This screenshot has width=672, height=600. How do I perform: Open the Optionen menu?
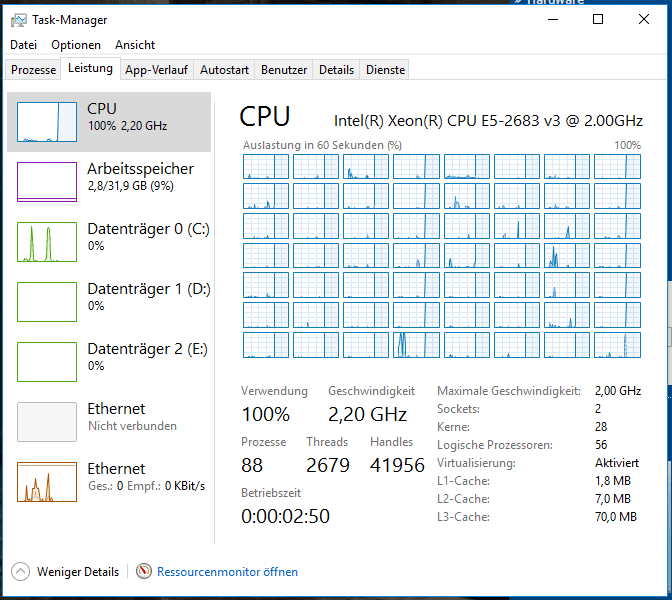[x=76, y=45]
